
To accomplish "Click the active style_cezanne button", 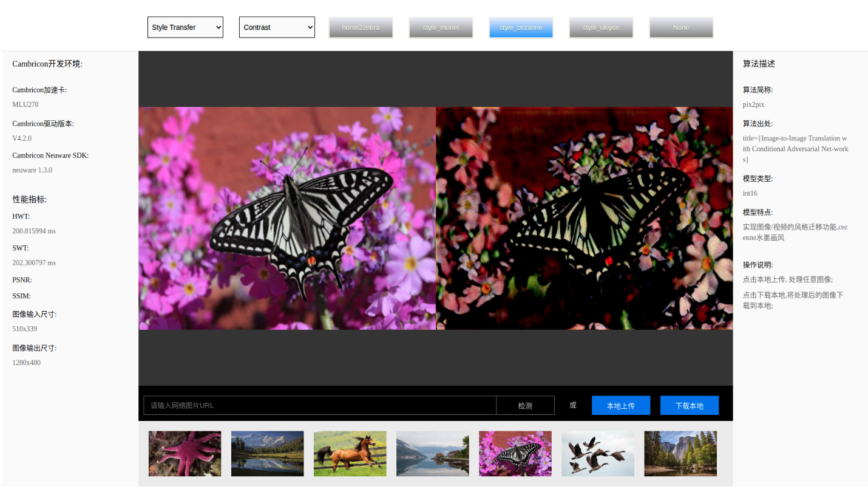I will point(521,27).
